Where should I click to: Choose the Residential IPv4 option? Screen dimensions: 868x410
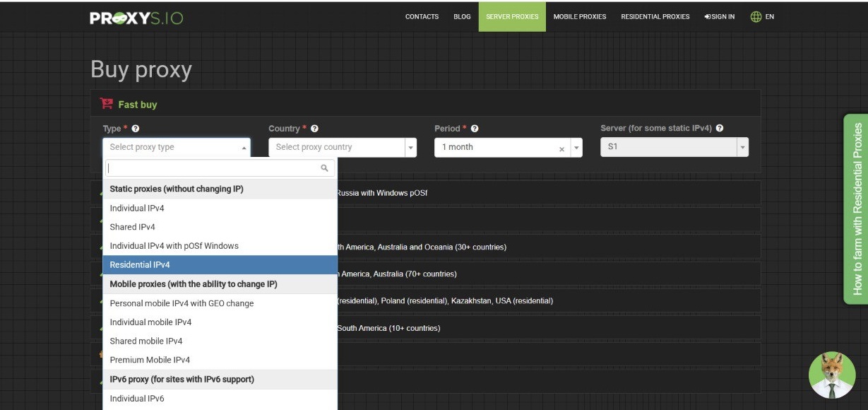220,265
